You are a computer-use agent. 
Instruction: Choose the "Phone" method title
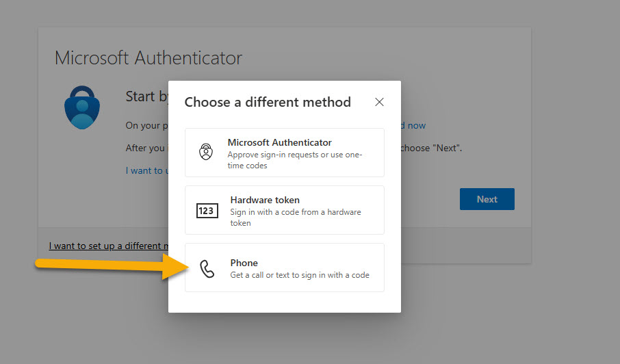(244, 263)
